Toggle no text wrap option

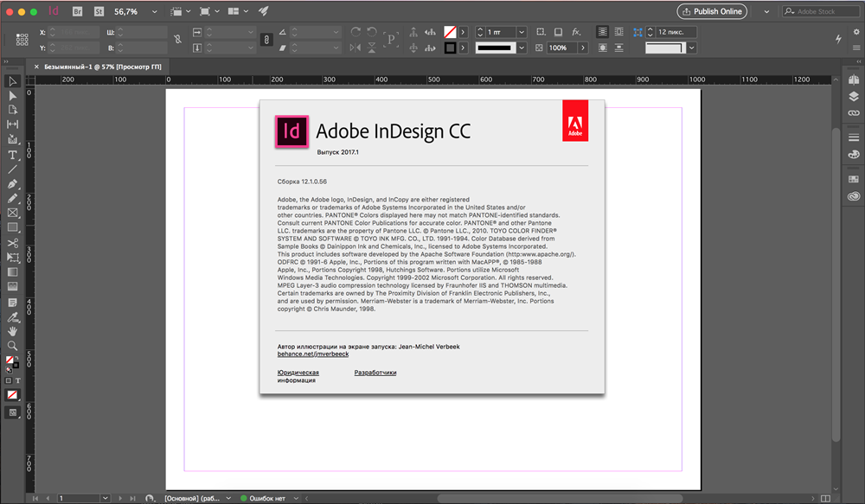602,32
